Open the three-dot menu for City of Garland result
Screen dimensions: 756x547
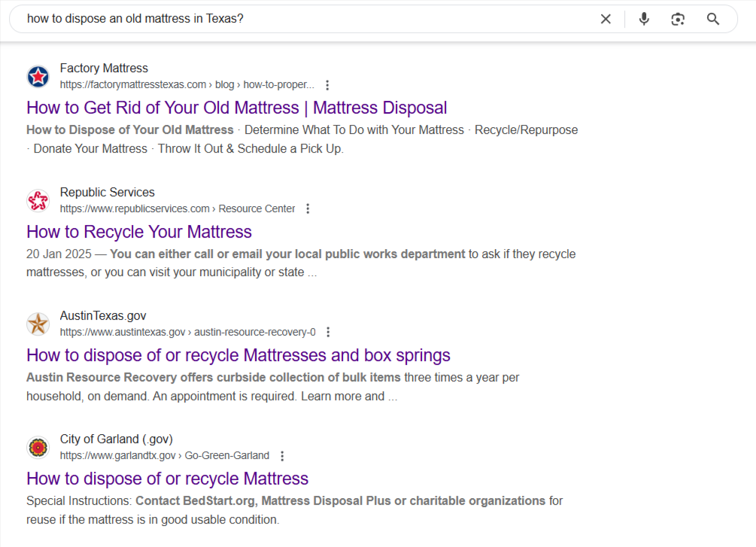point(282,455)
